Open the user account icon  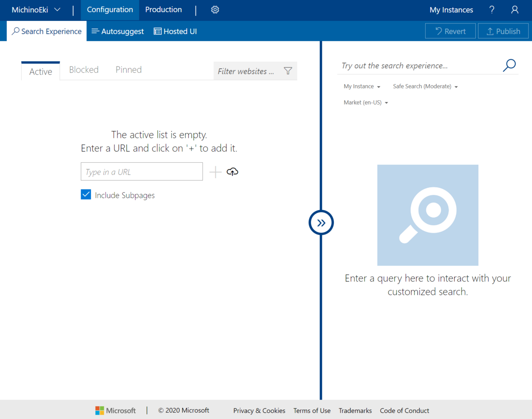[515, 10]
